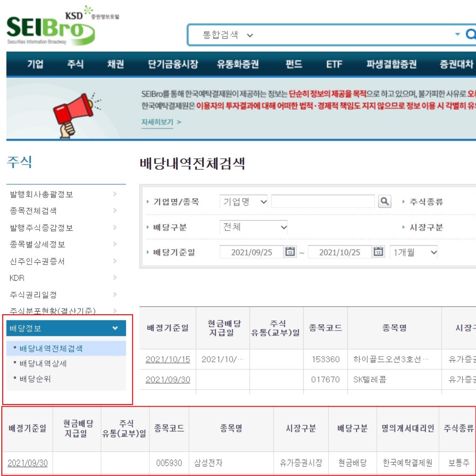The height and width of the screenshot is (476, 476).
Task: Open the 유동화증권 main menu
Action: (x=238, y=64)
